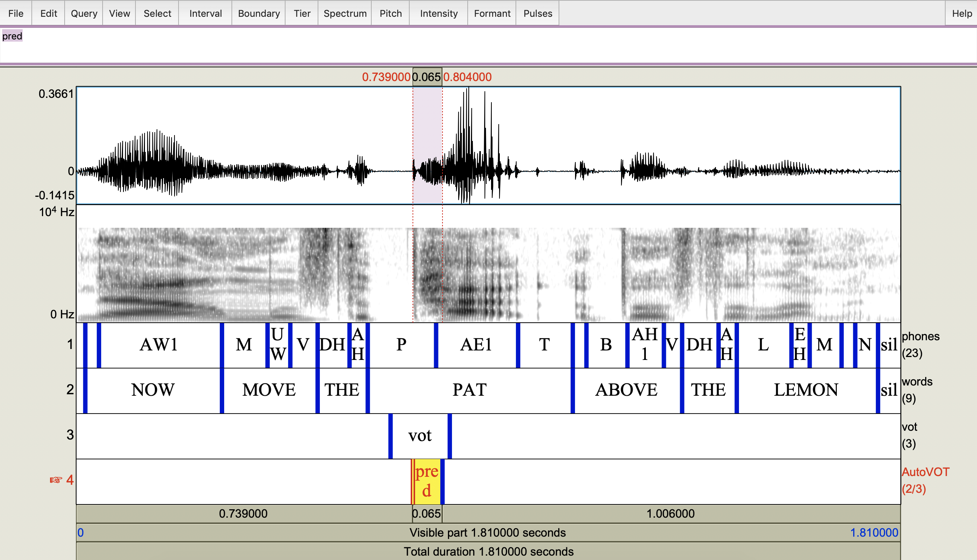Click the AutoVOT tier label
This screenshot has height=560, width=977.
(x=926, y=481)
